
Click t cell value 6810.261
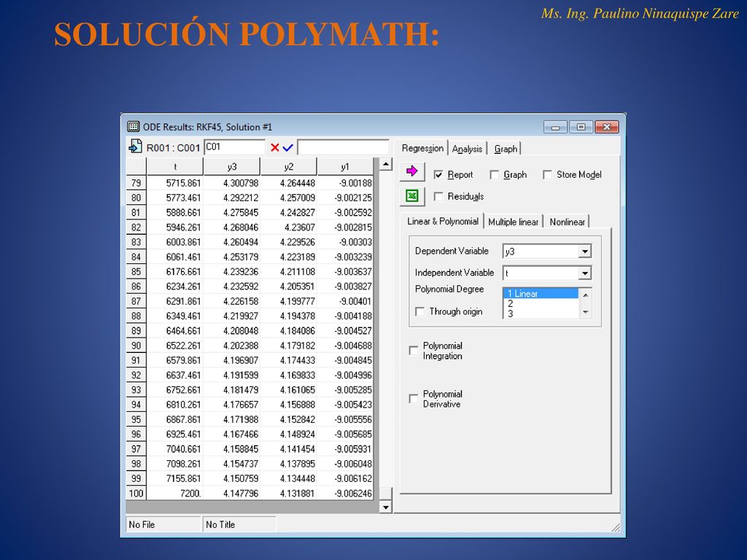[x=175, y=404]
